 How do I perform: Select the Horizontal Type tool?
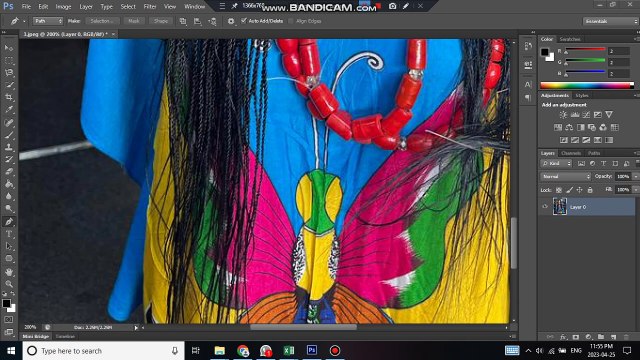[x=9, y=234]
